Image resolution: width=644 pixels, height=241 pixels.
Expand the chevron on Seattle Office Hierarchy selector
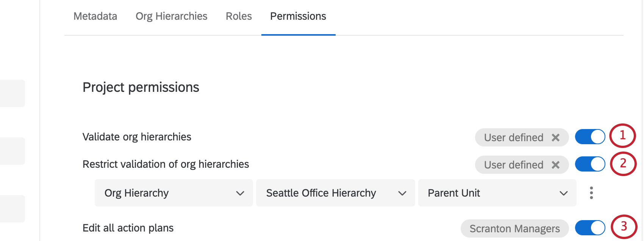[403, 193]
